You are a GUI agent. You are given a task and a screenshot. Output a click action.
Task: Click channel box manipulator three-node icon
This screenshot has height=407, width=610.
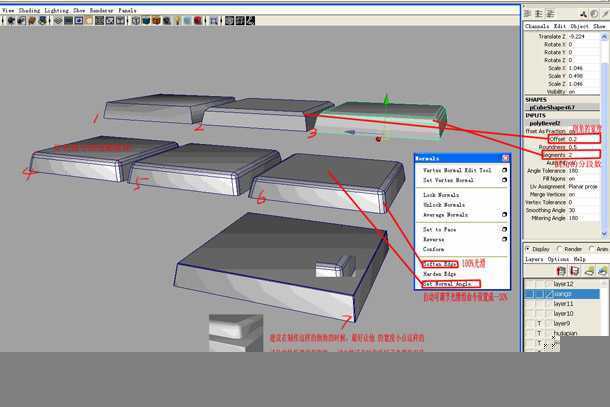coord(584,14)
